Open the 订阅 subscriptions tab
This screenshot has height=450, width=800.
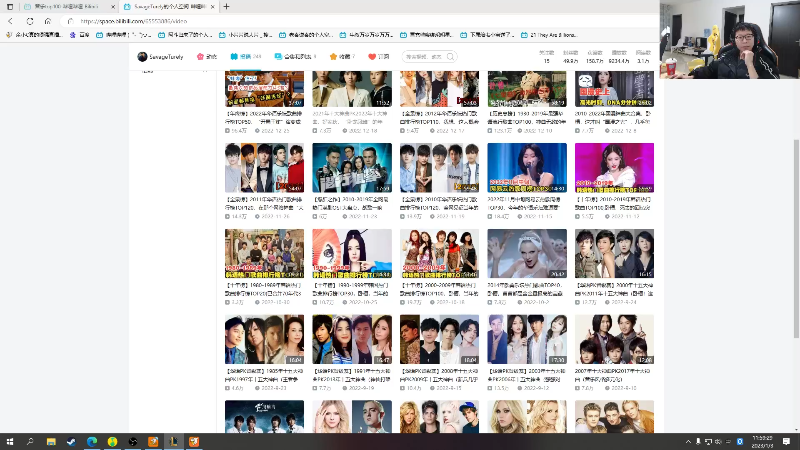[x=379, y=57]
